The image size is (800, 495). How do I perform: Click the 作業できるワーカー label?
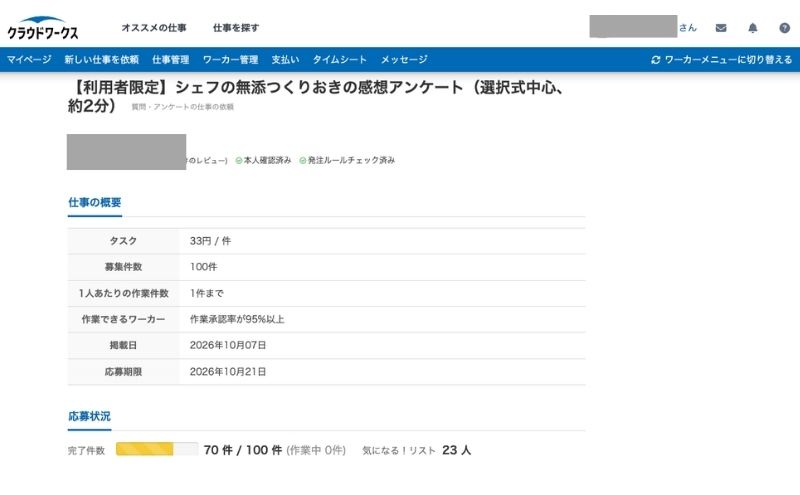coord(123,319)
